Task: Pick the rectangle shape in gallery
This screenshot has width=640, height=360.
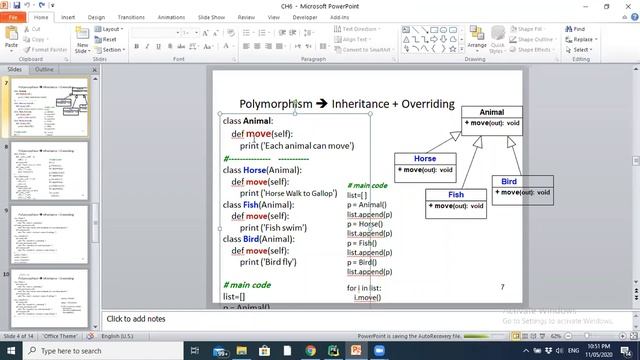Action: tap(434, 30)
